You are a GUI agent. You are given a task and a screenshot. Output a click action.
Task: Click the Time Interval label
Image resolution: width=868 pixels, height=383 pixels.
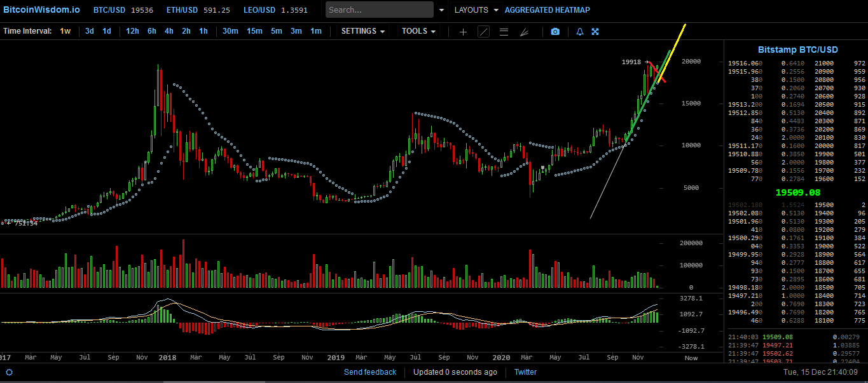point(27,31)
